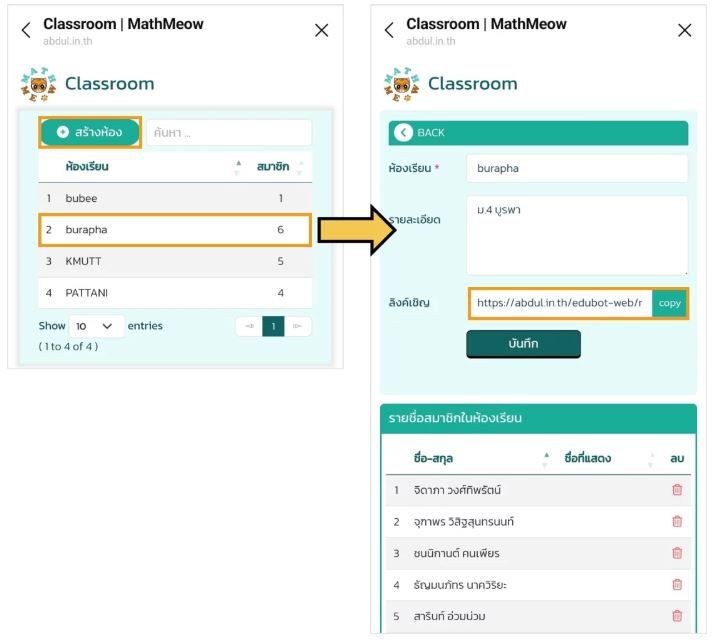Click the ค้นหา search field

(x=229, y=133)
